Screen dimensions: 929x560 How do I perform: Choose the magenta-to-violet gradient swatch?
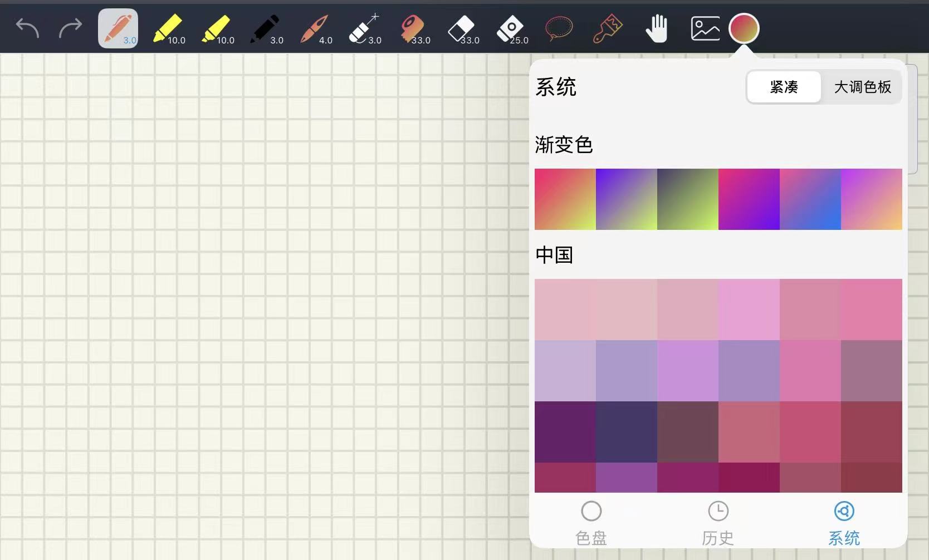[x=749, y=199]
